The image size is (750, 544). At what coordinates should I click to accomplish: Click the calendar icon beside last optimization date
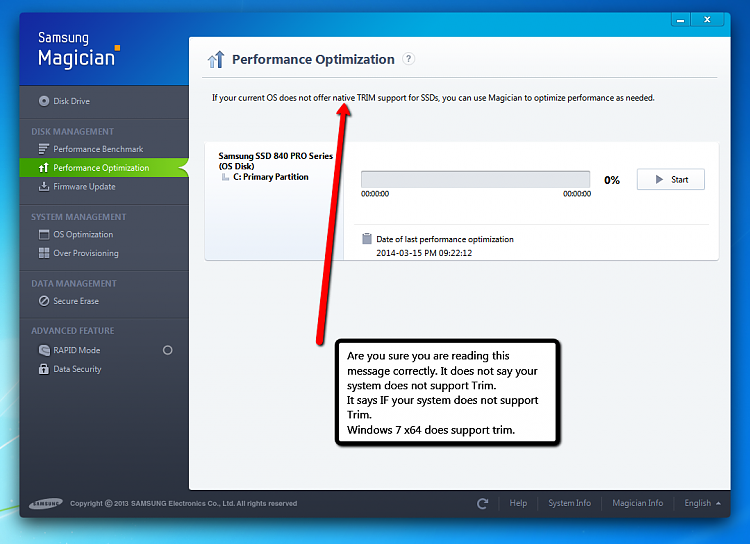coord(367,238)
